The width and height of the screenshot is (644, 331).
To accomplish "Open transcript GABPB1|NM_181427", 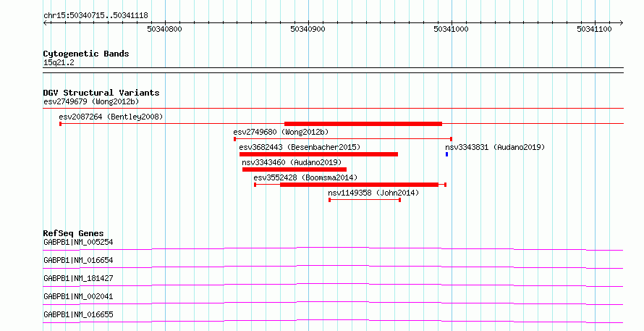I will 78,278.
